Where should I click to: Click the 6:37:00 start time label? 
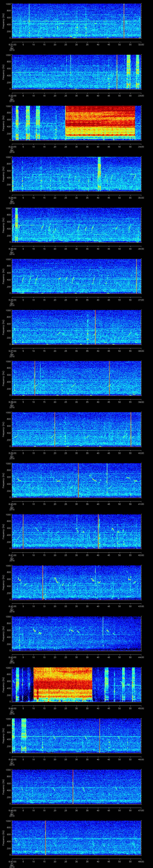point(12,351)
